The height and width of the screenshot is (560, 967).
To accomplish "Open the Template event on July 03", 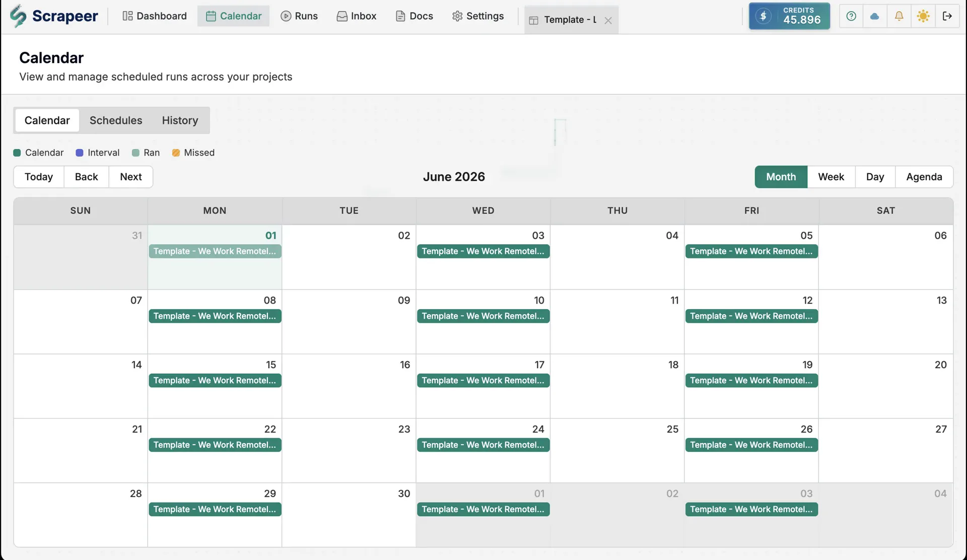I will [x=751, y=509].
